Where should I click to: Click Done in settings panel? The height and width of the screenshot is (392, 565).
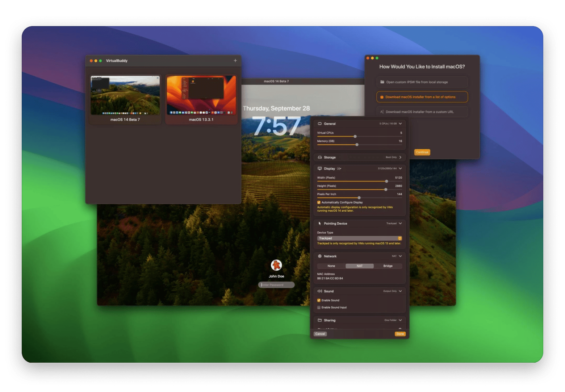[400, 334]
